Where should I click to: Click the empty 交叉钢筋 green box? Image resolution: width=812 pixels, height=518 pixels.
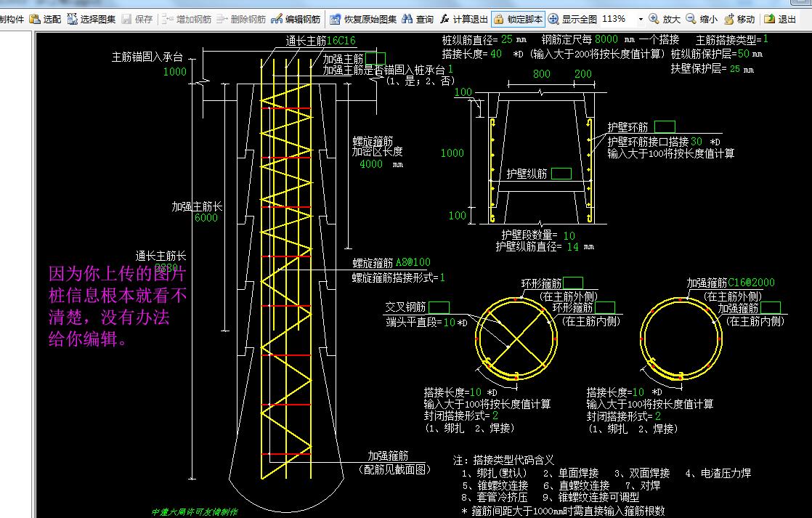tap(439, 307)
